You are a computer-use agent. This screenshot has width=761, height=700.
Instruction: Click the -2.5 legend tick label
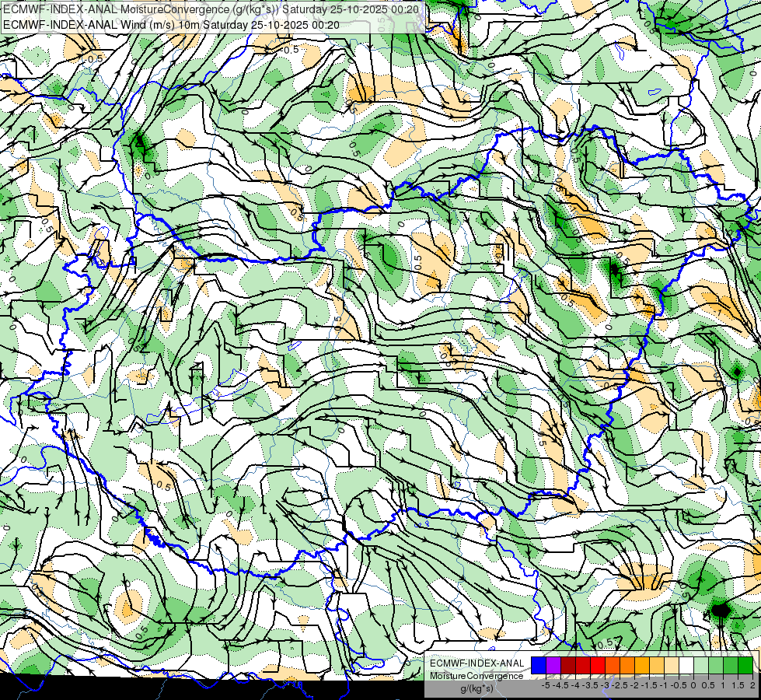pyautogui.click(x=620, y=685)
